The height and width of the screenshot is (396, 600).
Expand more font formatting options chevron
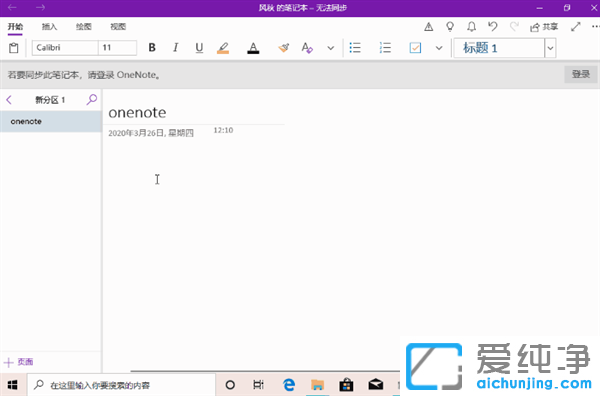331,48
